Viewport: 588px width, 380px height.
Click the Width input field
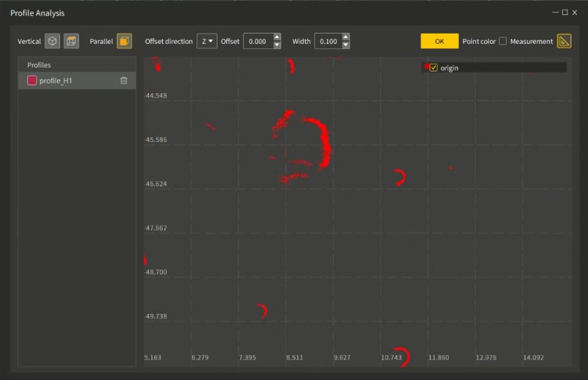(329, 41)
